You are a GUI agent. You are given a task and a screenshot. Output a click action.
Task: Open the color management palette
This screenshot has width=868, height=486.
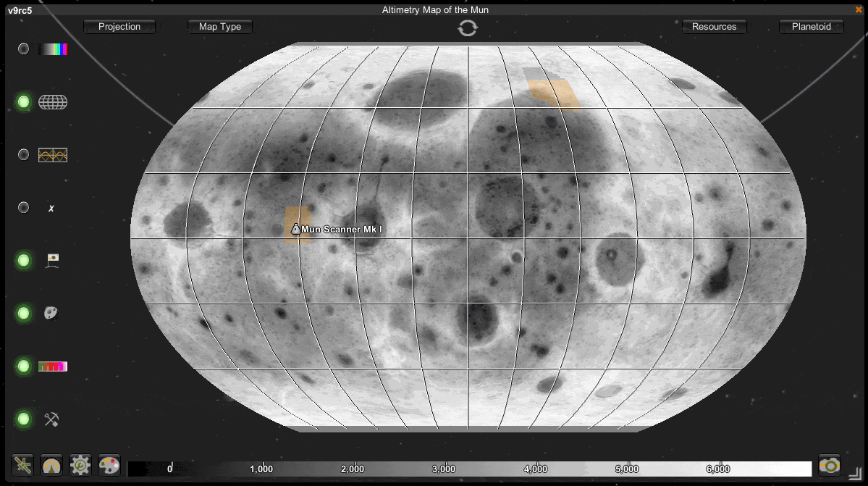pos(109,466)
